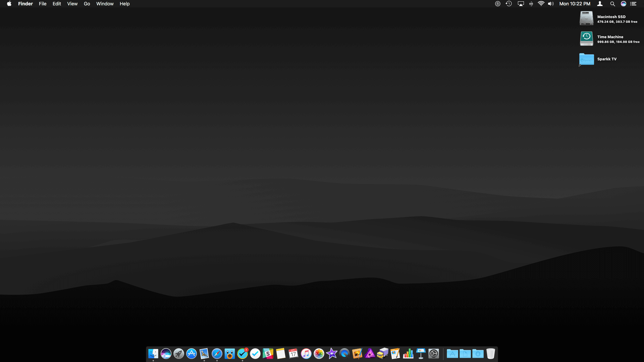Open the Time Machine status menu
This screenshot has height=362, width=644.
[x=509, y=4]
